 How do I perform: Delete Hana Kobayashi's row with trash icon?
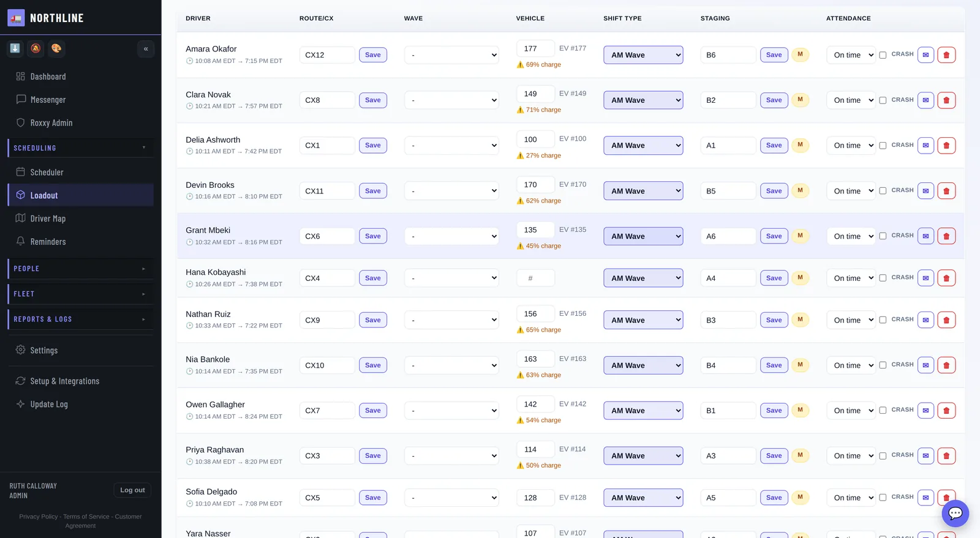946,278
